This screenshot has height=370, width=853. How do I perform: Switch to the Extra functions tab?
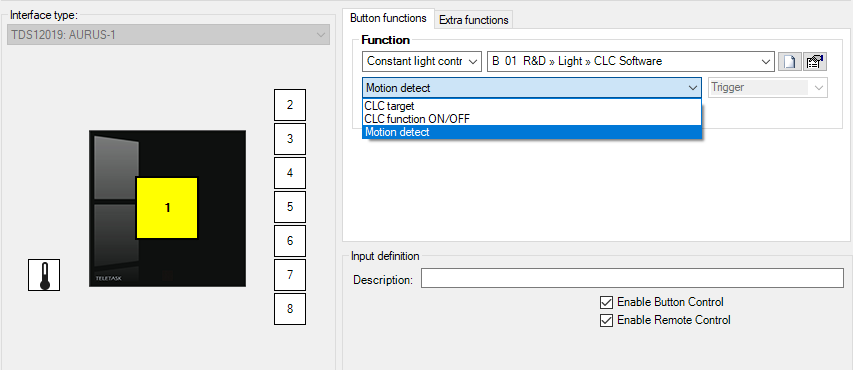pyautogui.click(x=473, y=20)
